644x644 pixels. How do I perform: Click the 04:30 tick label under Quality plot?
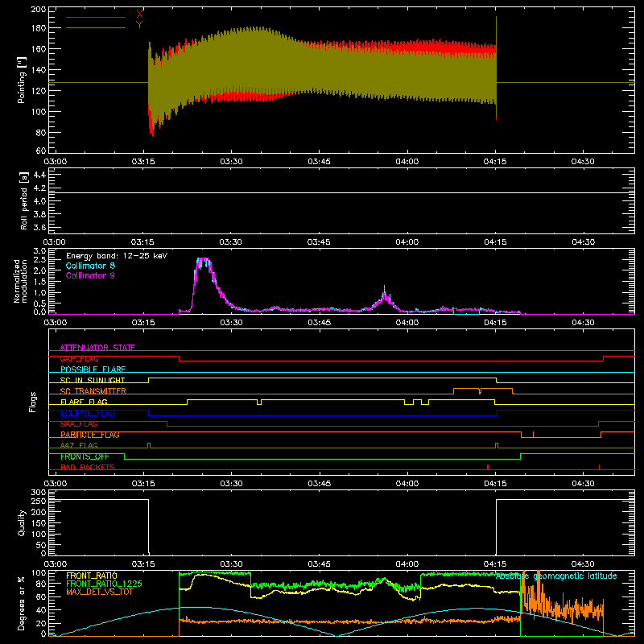(583, 564)
